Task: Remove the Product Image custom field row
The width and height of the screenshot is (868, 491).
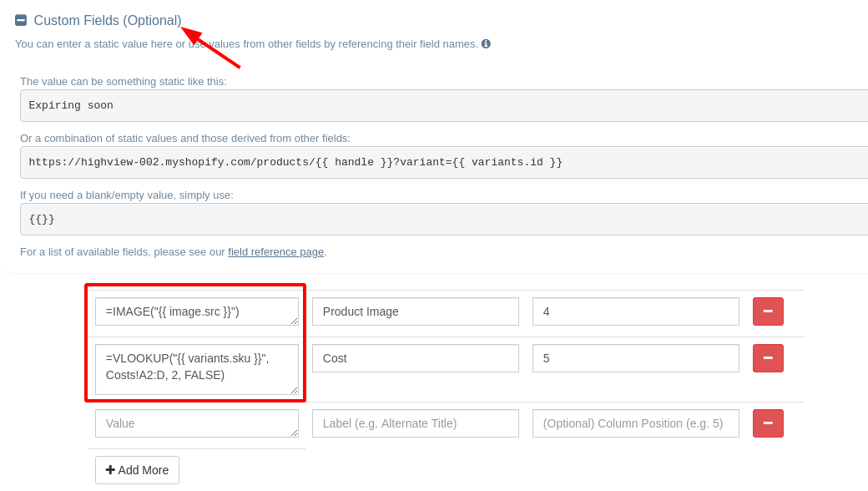Action: click(767, 311)
